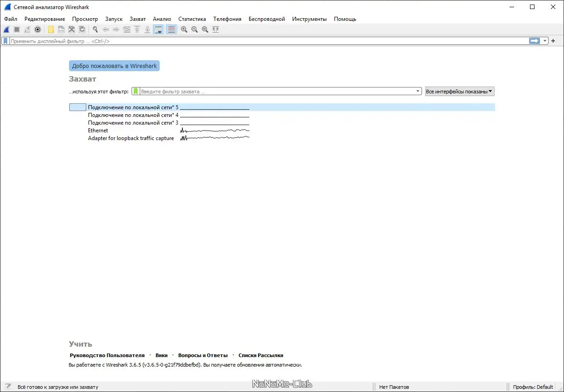The width and height of the screenshot is (564, 392).
Task: Open the Файл menu
Action: [11, 19]
